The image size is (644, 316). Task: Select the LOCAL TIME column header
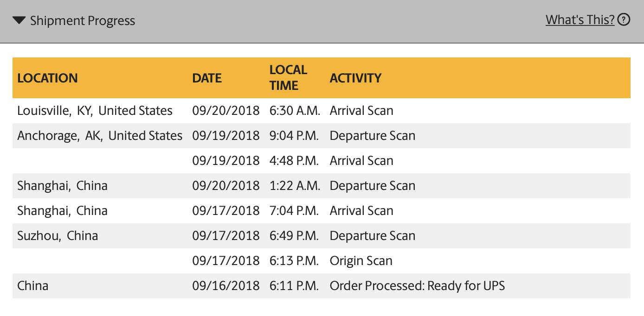pyautogui.click(x=288, y=77)
